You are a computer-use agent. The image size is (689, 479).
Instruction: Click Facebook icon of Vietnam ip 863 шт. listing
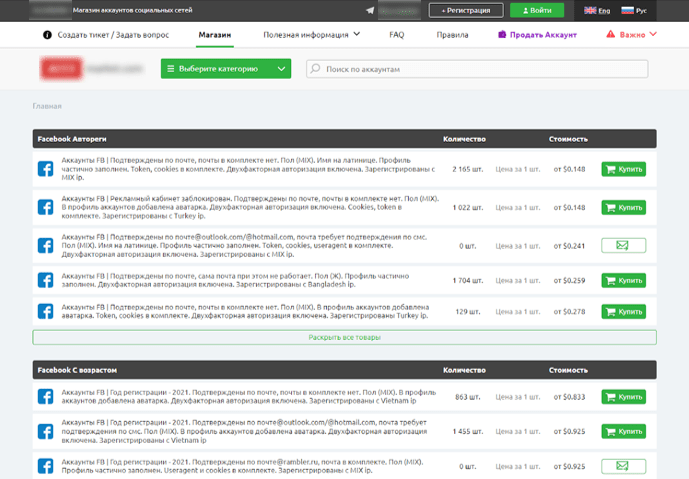tap(45, 397)
